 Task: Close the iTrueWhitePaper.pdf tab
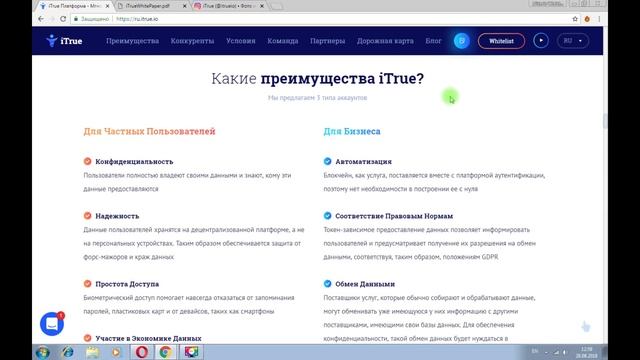pyautogui.click(x=184, y=6)
